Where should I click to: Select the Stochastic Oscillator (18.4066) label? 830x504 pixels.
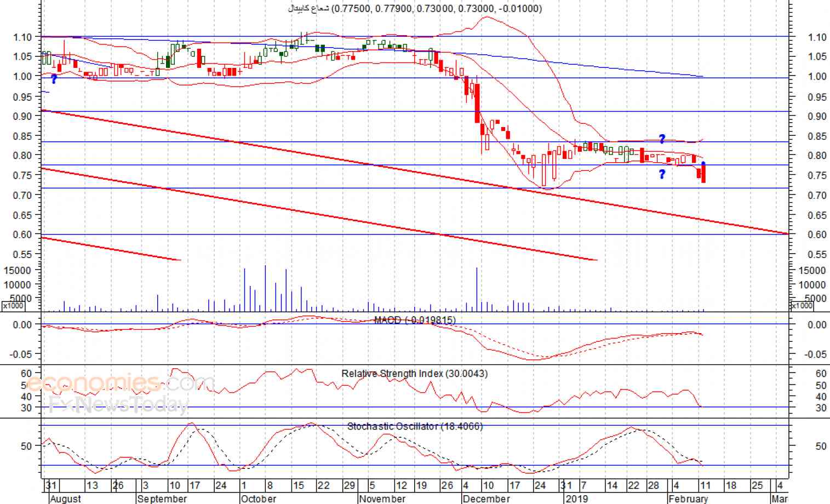click(415, 426)
